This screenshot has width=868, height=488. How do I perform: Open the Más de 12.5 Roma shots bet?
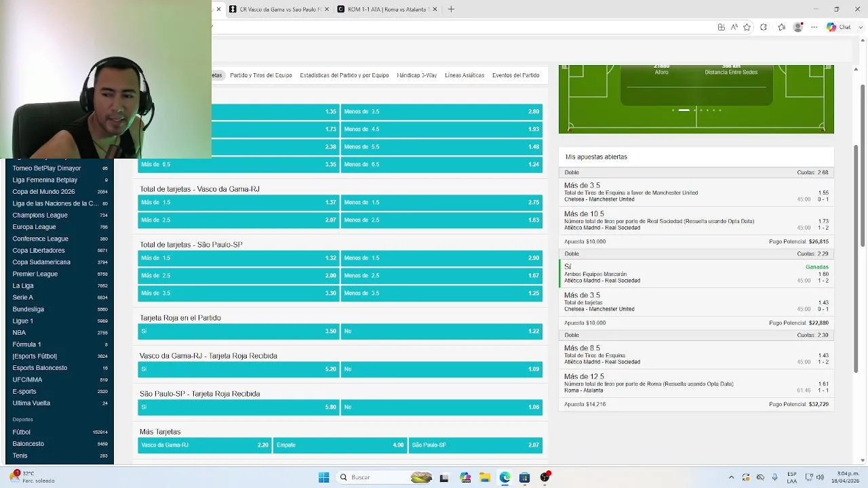pyautogui.click(x=696, y=383)
